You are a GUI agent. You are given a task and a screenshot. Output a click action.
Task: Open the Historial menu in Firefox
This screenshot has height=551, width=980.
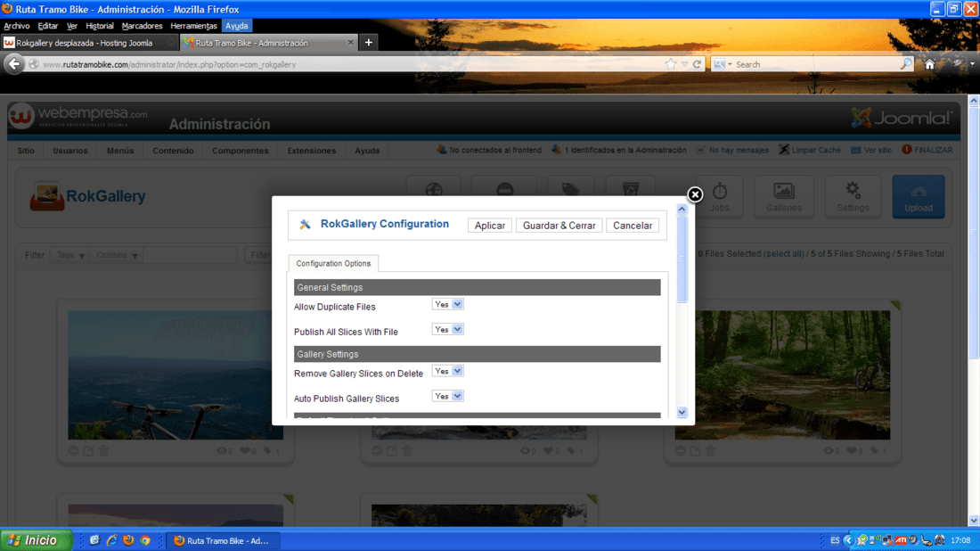click(100, 26)
